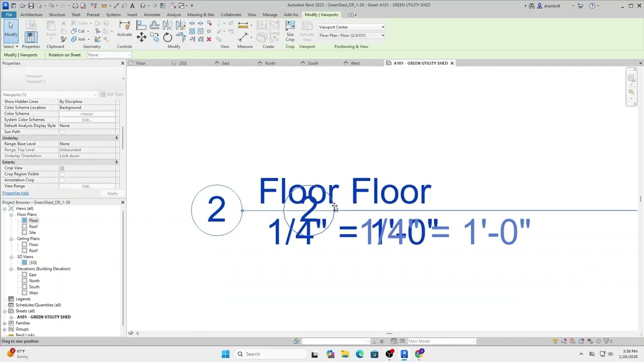
Task: Click the System Color Schemes Edit button
Action: point(87,120)
